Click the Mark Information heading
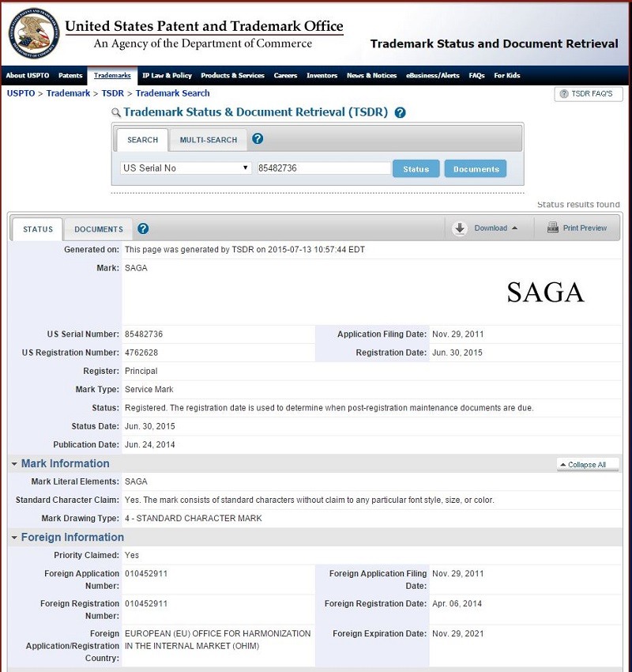 (65, 464)
